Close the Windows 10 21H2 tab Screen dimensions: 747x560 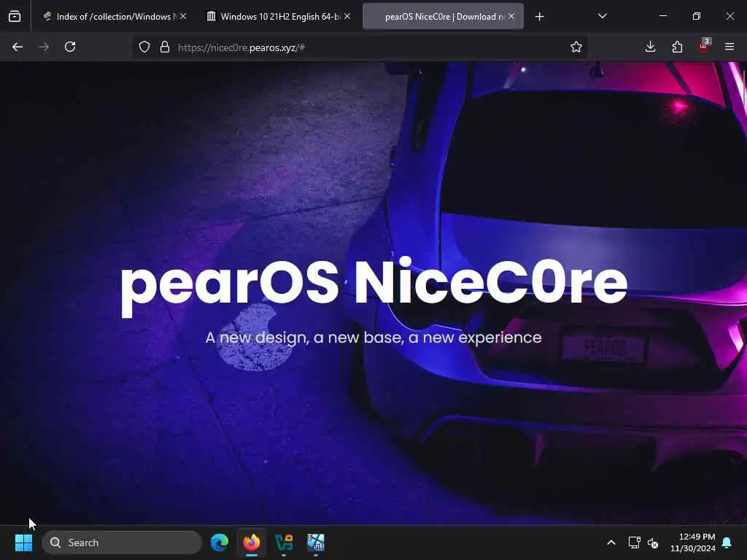point(347,16)
